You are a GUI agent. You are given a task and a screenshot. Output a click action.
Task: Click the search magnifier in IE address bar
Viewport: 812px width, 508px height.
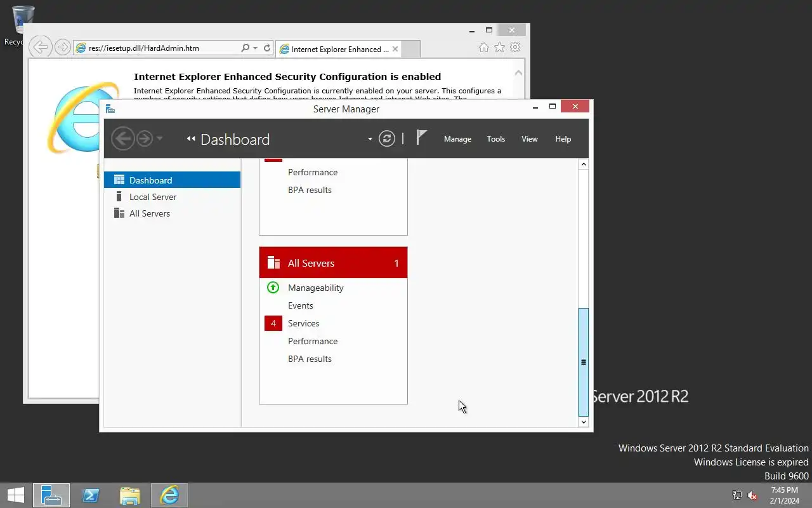[x=245, y=48]
